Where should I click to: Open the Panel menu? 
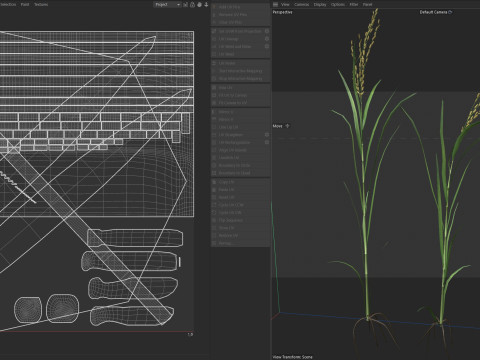coord(367,4)
